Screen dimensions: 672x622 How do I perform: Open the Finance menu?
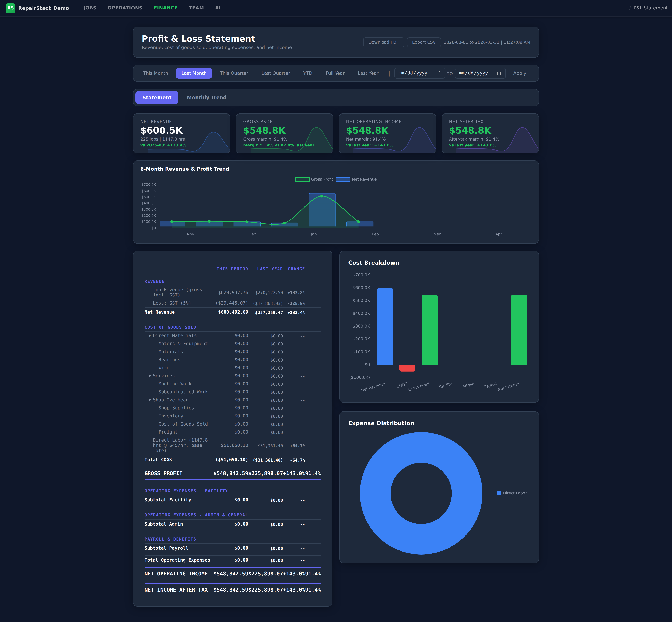[x=165, y=8]
